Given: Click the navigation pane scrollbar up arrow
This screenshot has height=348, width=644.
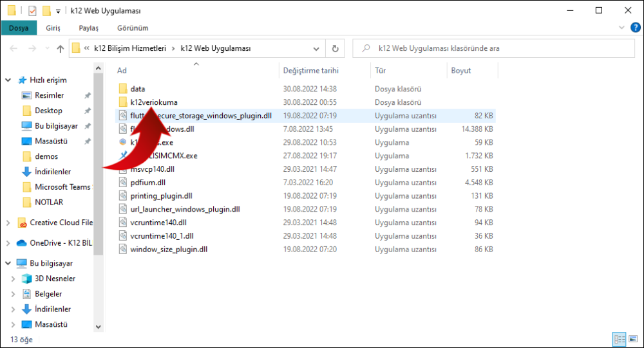Looking at the screenshot, I should point(98,68).
